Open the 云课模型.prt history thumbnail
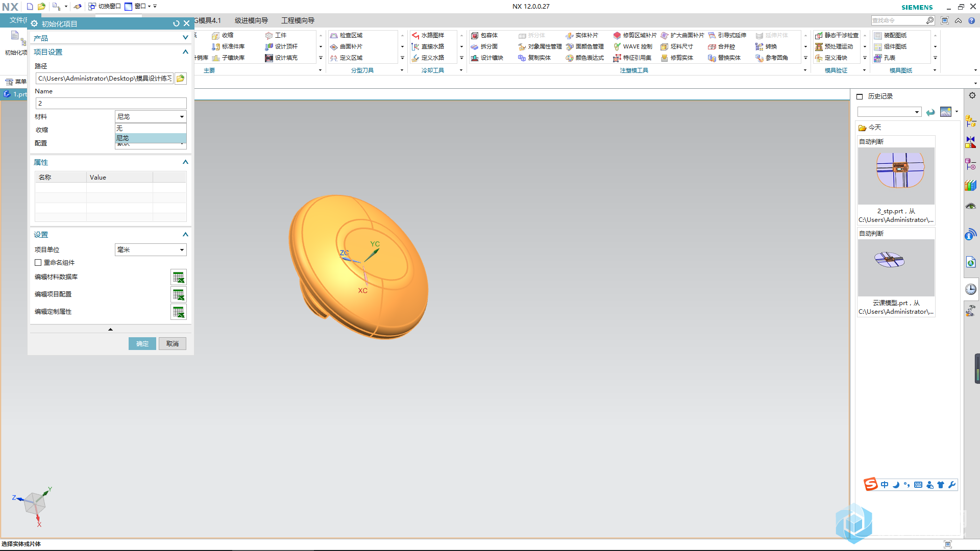 (x=896, y=268)
